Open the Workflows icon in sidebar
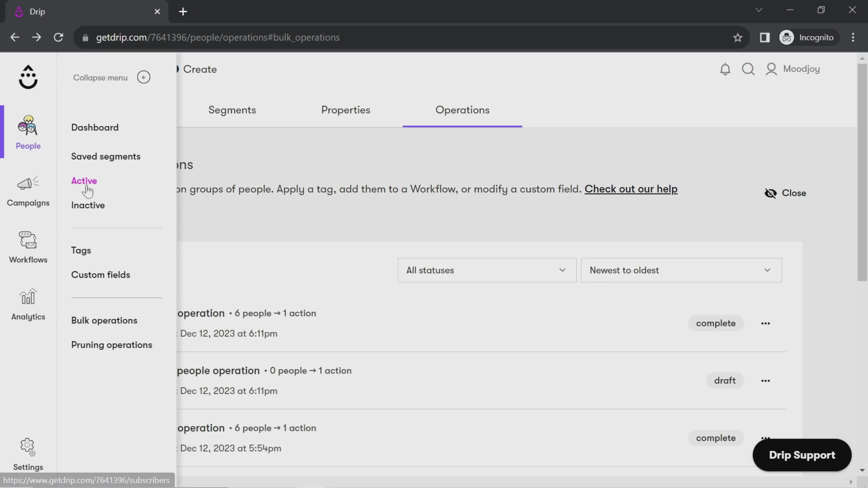Image resolution: width=868 pixels, height=488 pixels. pyautogui.click(x=28, y=240)
